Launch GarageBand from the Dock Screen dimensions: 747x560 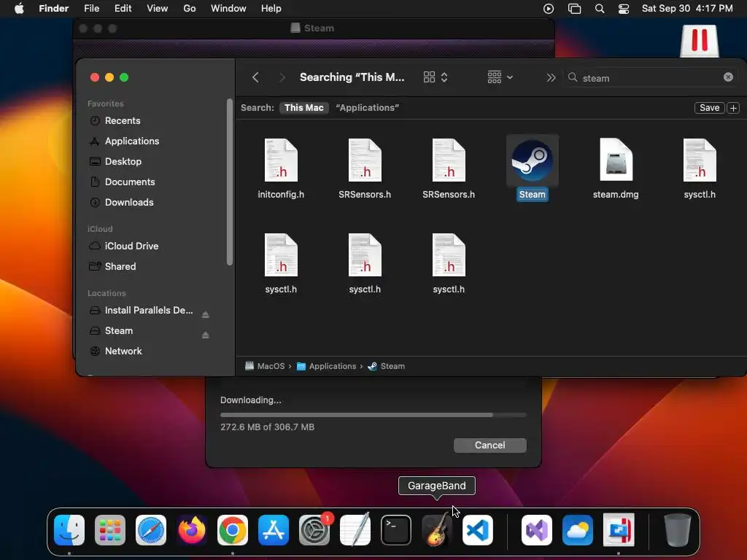pos(437,529)
